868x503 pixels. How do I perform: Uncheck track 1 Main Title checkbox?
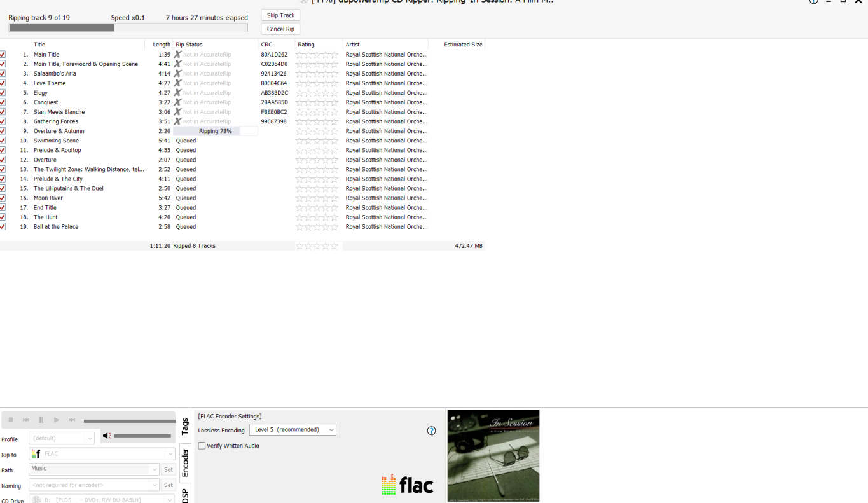(3, 55)
